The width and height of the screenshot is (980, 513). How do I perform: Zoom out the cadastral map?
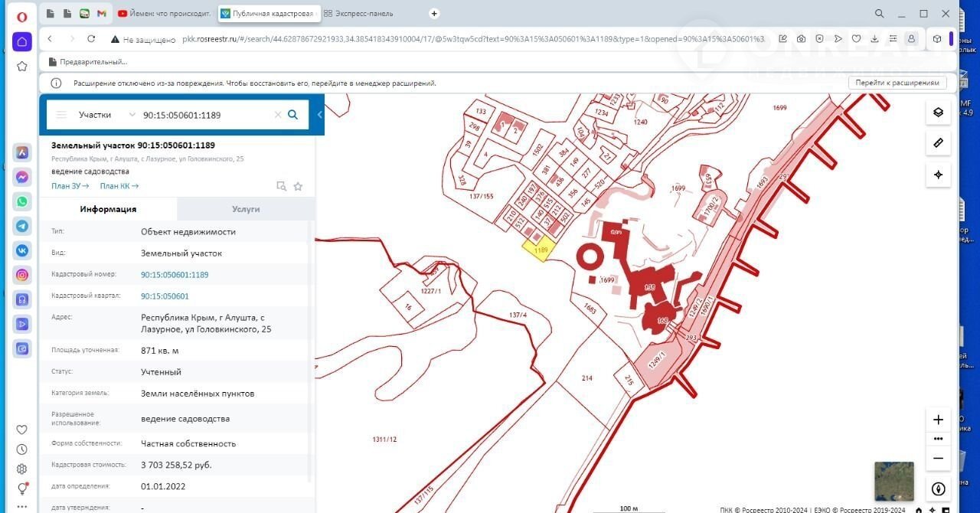pos(938,458)
